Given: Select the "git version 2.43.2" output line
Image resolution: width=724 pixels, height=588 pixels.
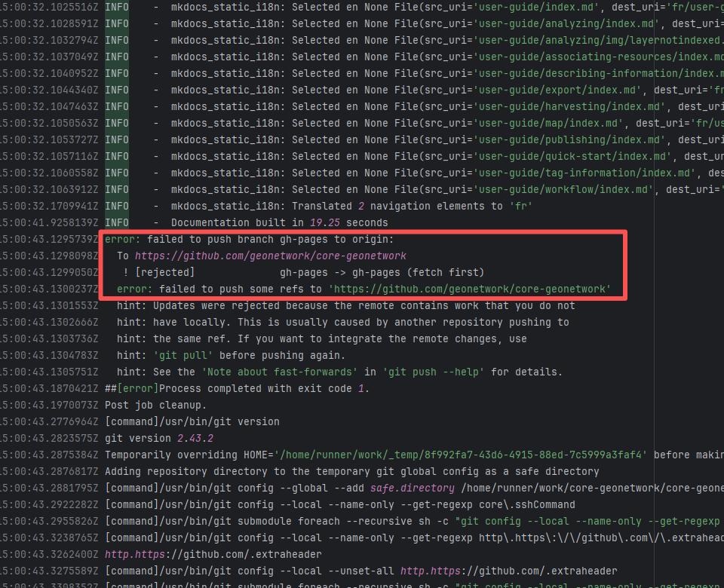Looking at the screenshot, I should coord(159,439).
